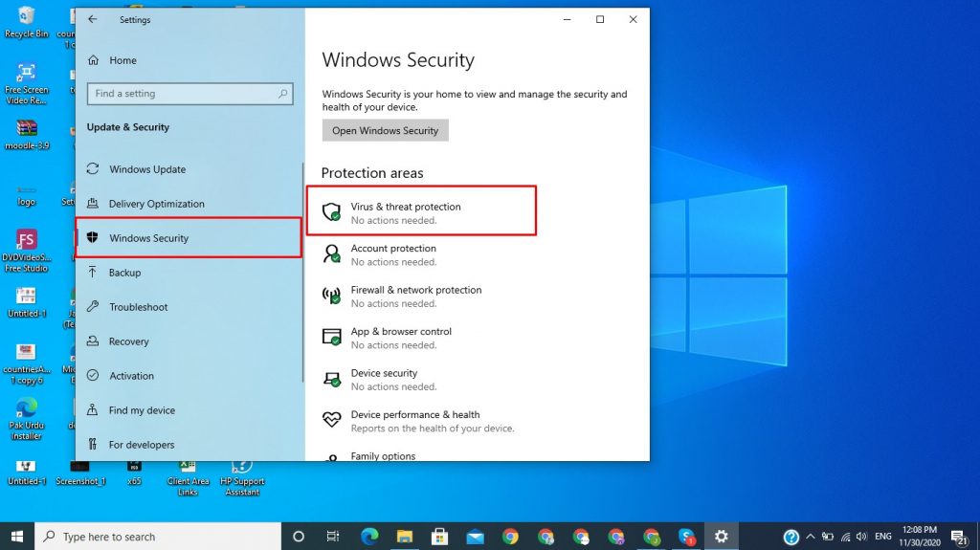Open Windows Update settings page
The width and height of the screenshot is (980, 550).
[x=146, y=169]
